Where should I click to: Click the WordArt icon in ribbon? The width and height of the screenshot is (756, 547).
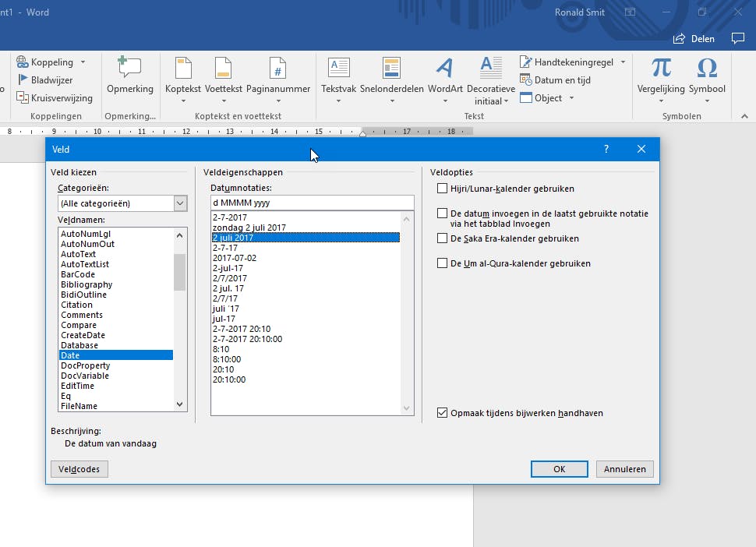[444, 69]
